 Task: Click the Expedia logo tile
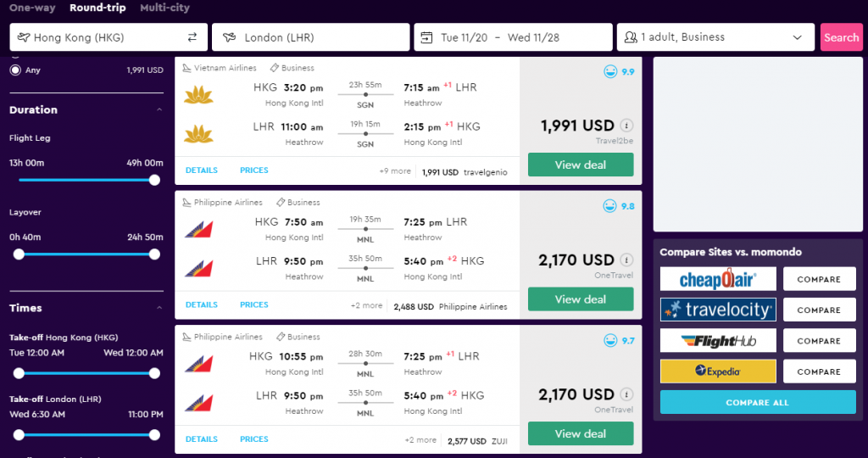pyautogui.click(x=718, y=371)
